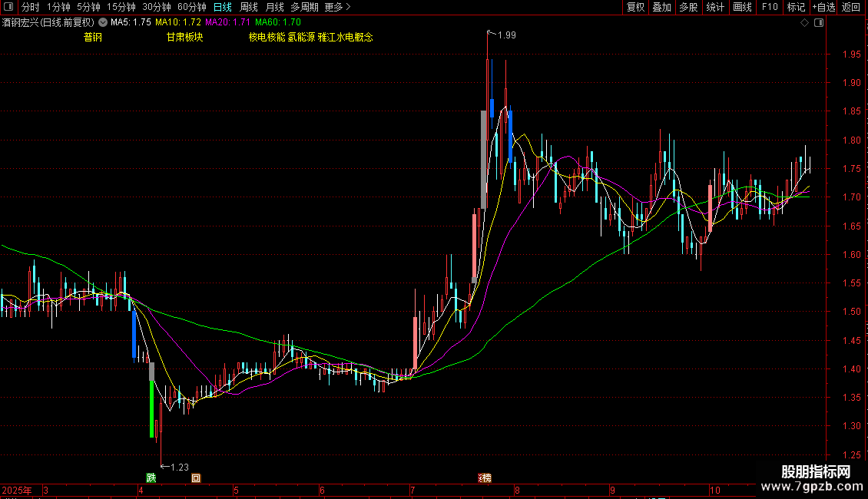Open the 多周期 multi-period view
The image size is (868, 499).
tap(304, 7)
